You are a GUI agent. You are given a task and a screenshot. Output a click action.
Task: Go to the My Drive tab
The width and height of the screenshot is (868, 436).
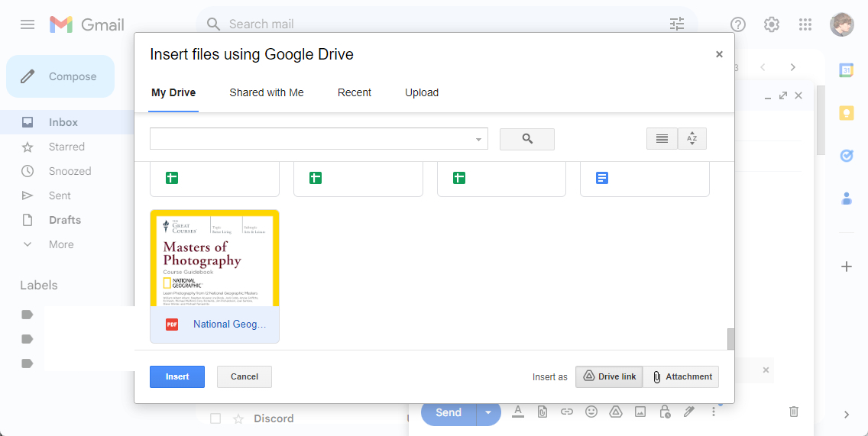[173, 93]
